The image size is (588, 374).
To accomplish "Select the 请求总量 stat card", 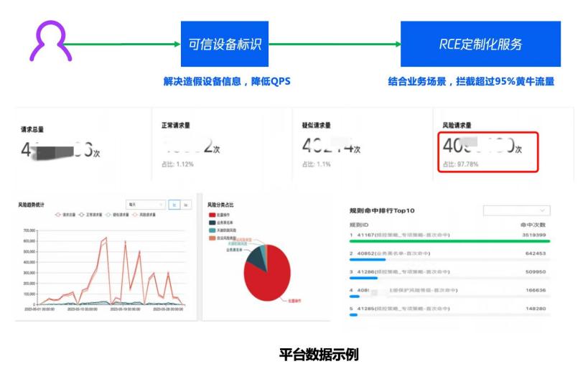I will point(83,149).
